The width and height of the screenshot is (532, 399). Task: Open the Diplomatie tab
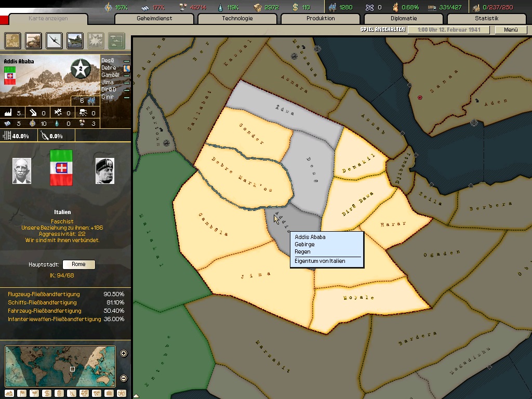click(403, 19)
